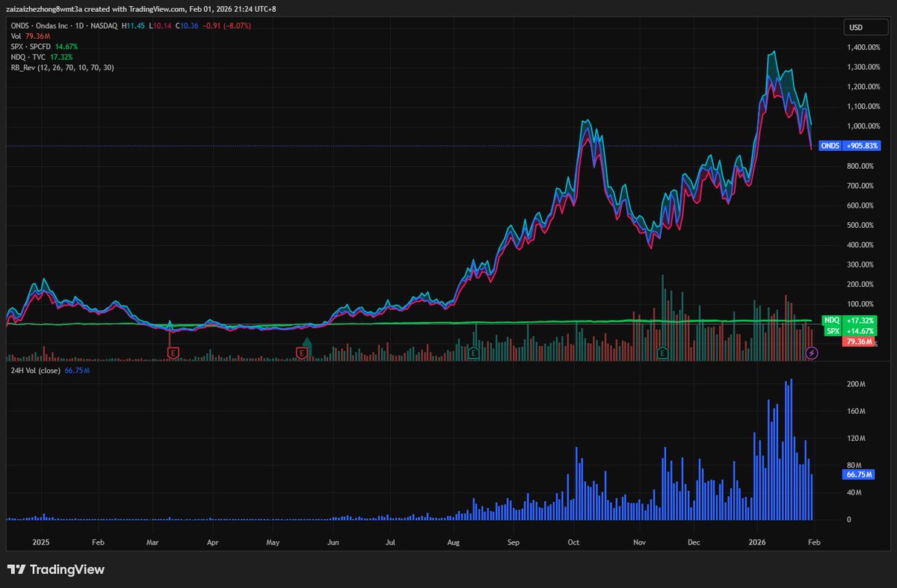Select the earnings E marker near September
The height and width of the screenshot is (588, 897).
pos(473,352)
